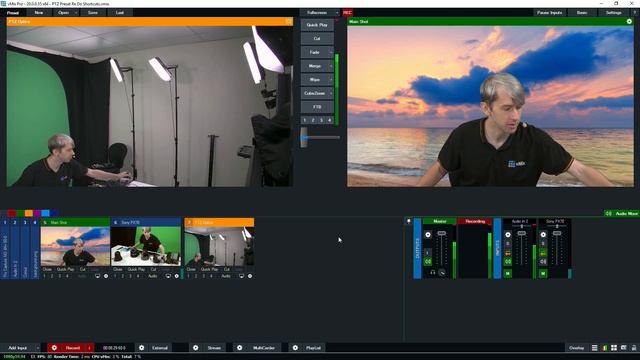Click Pause Inputs in the top bar
This screenshot has height=360, width=640.
point(549,13)
